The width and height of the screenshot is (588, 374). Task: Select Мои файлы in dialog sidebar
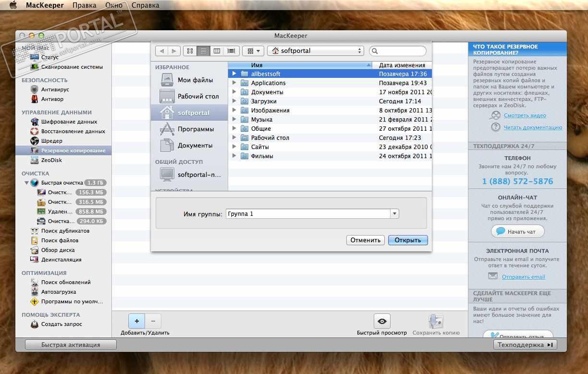tap(189, 80)
